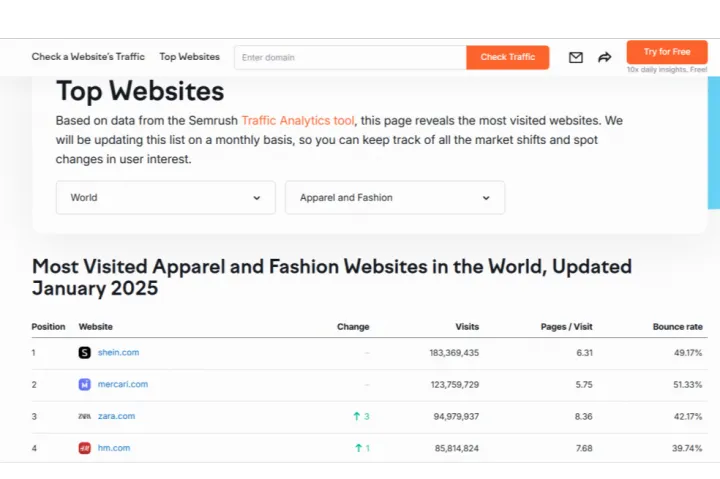Screen dimensions: 720x479
Task: Open Check a Website's Traffic menu item
Action: 88,56
